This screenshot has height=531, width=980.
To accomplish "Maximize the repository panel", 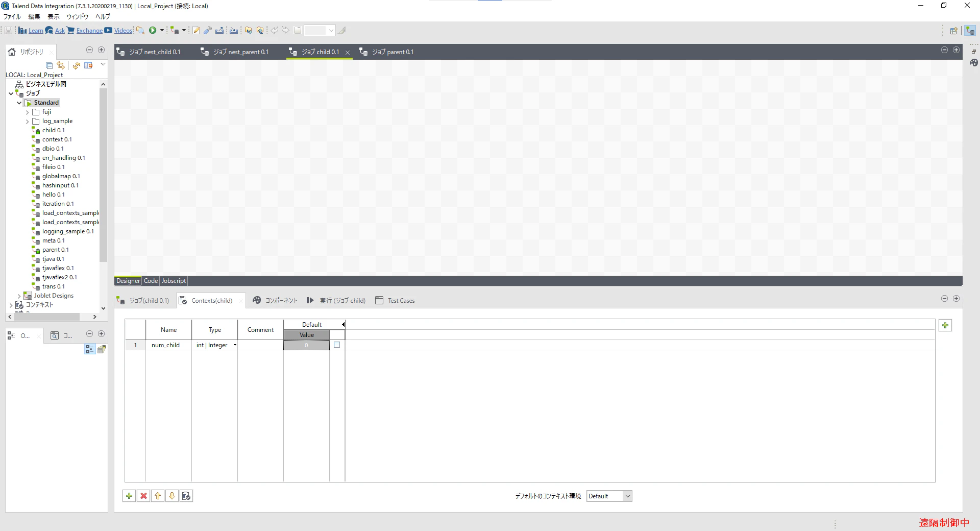I will [x=101, y=50].
